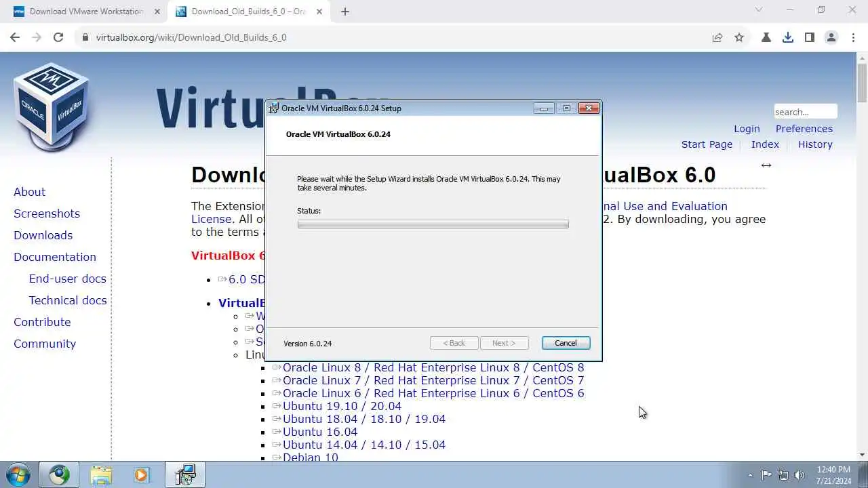The image size is (868, 488).
Task: Open a new browser tab
Action: [345, 12]
